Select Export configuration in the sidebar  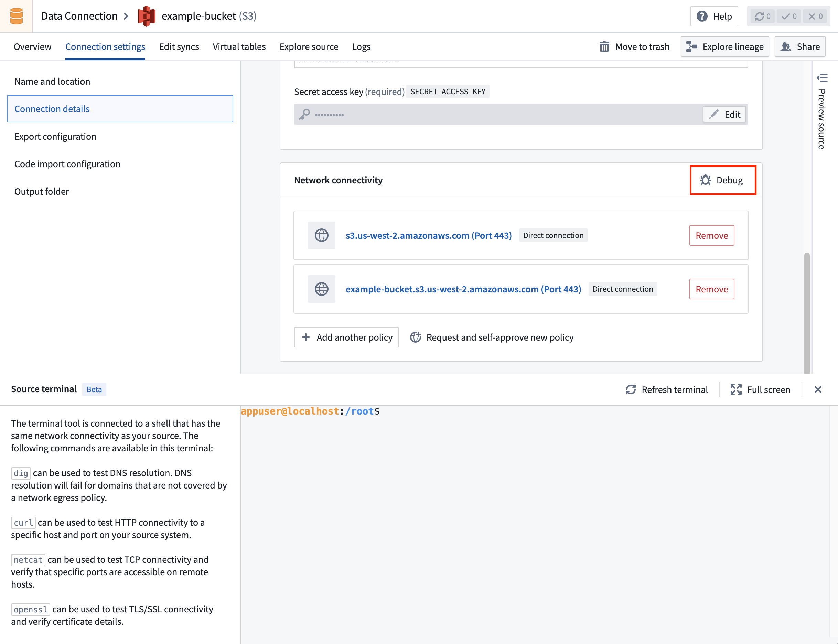coord(55,137)
